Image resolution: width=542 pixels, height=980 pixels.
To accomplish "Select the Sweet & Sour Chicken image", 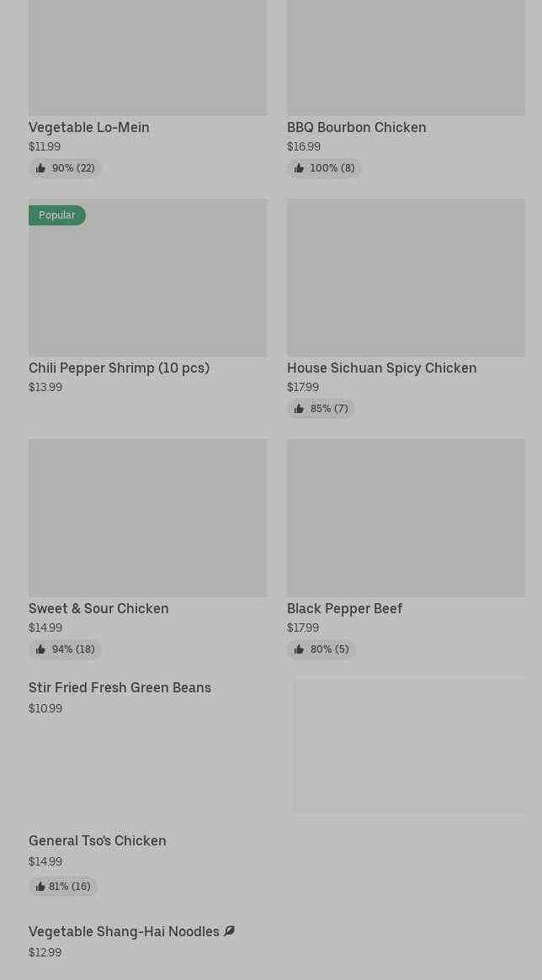I will (147, 517).
